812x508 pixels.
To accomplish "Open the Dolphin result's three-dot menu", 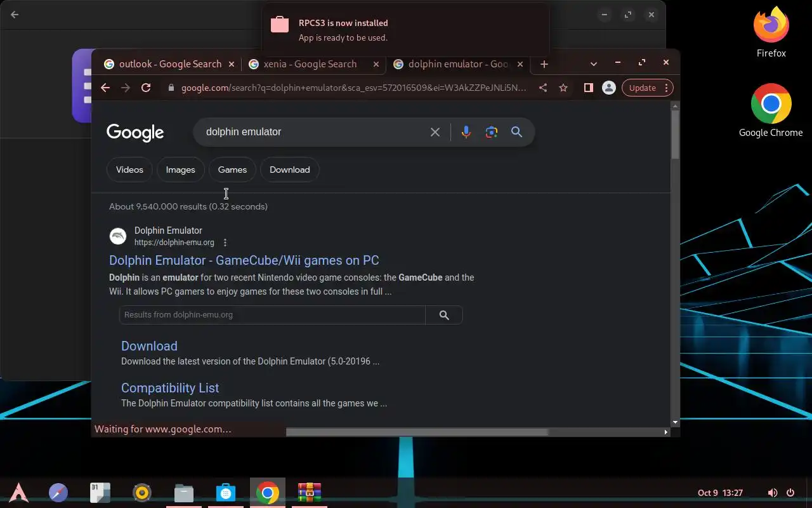I will pos(225,243).
